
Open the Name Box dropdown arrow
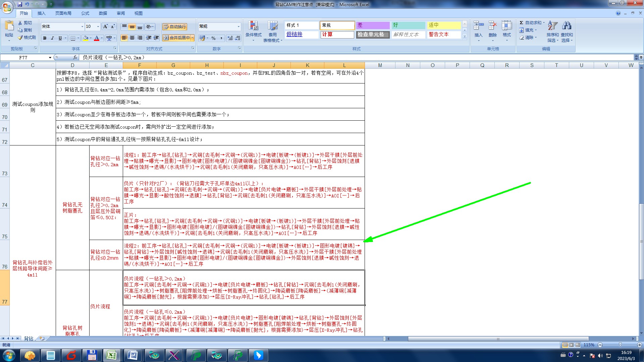point(50,58)
